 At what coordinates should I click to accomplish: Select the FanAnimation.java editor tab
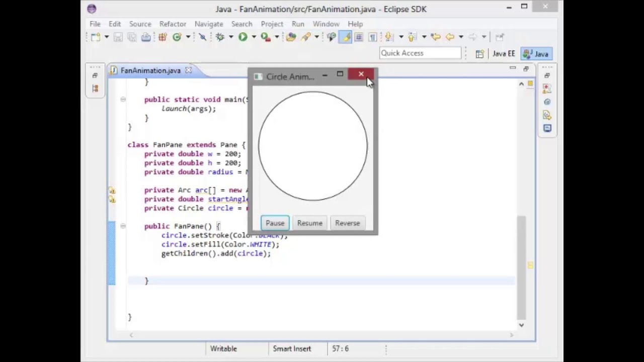tap(150, 70)
